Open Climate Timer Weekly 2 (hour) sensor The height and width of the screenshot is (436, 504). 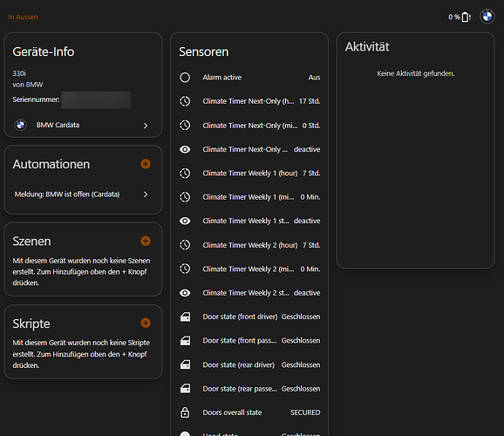coord(249,245)
